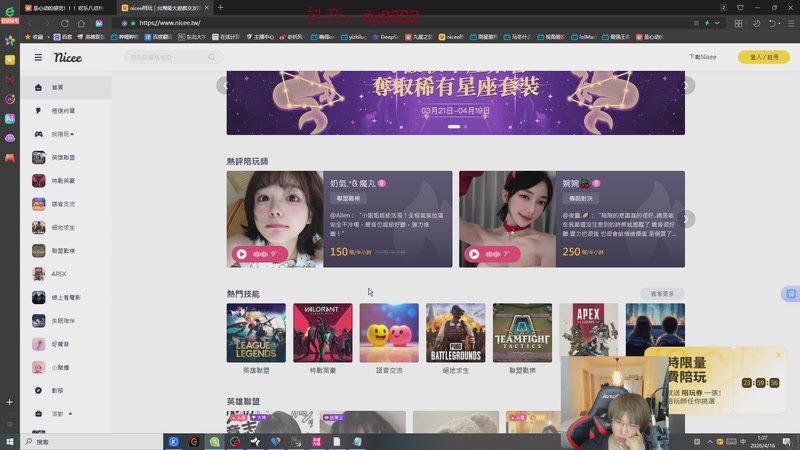Show next hot-reviewed player cards
Image resolution: width=800 pixels, height=450 pixels.
(x=687, y=219)
